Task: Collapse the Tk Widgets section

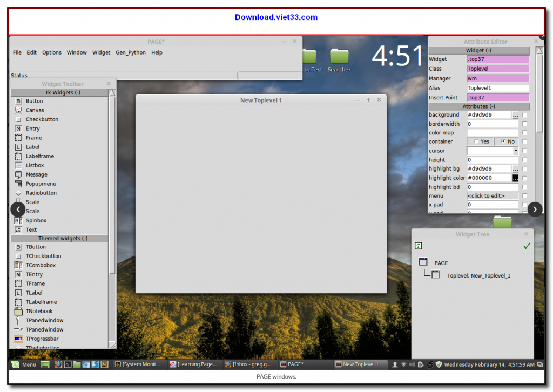Action: coord(59,92)
